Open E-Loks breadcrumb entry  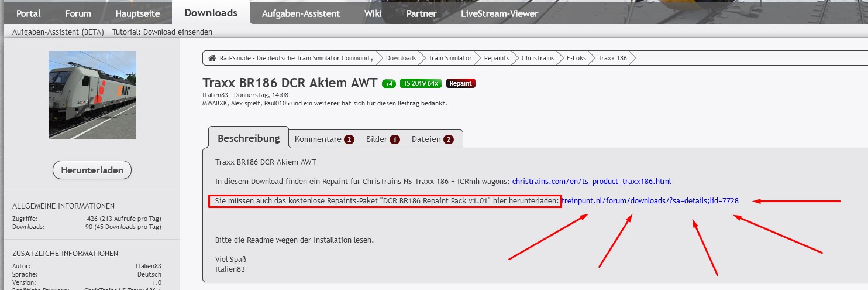576,58
